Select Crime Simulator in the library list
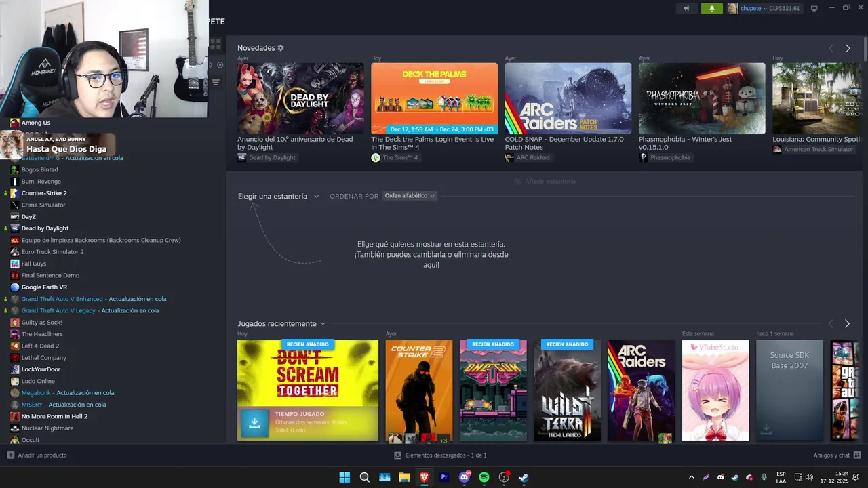 point(43,205)
